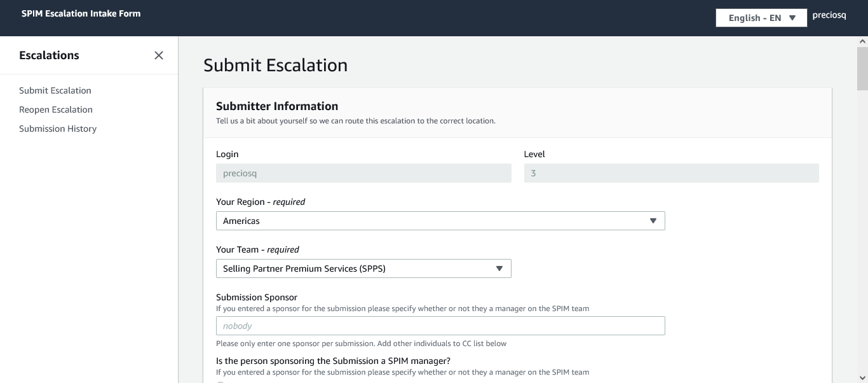Click the disabled Login field
The image size is (868, 383).
(363, 173)
